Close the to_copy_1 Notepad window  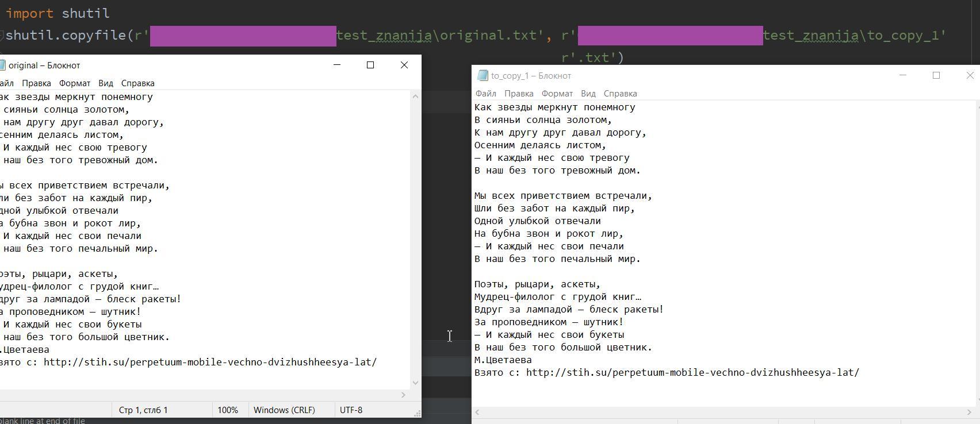[x=970, y=75]
